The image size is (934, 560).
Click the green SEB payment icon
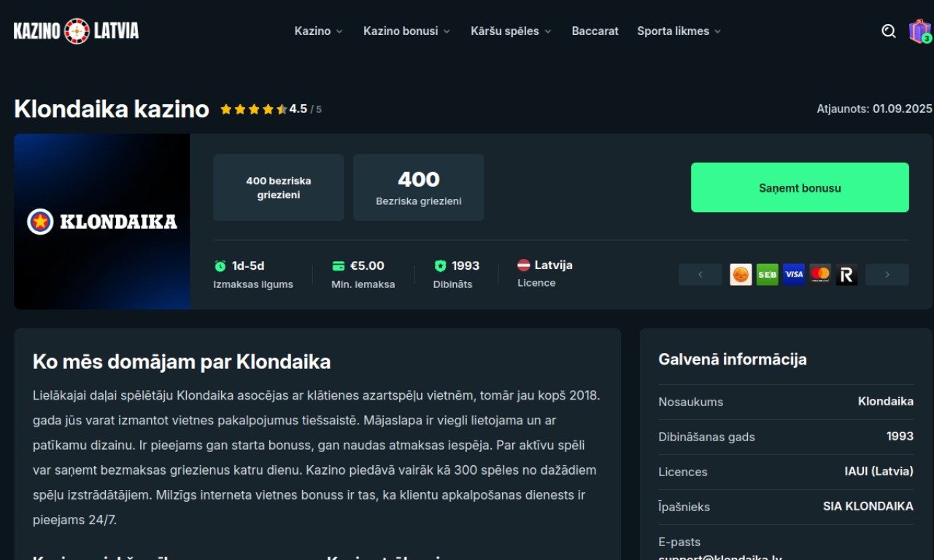[767, 274]
